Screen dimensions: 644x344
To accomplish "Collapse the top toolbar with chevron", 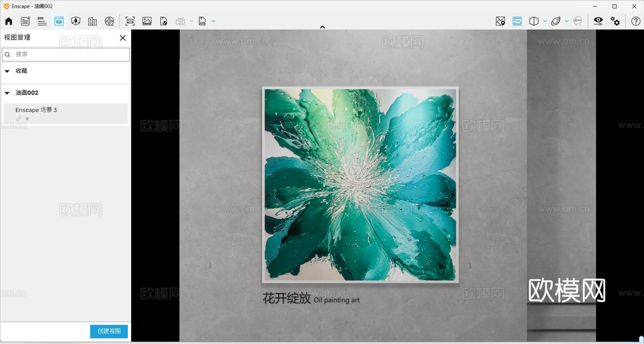I will click(x=322, y=27).
